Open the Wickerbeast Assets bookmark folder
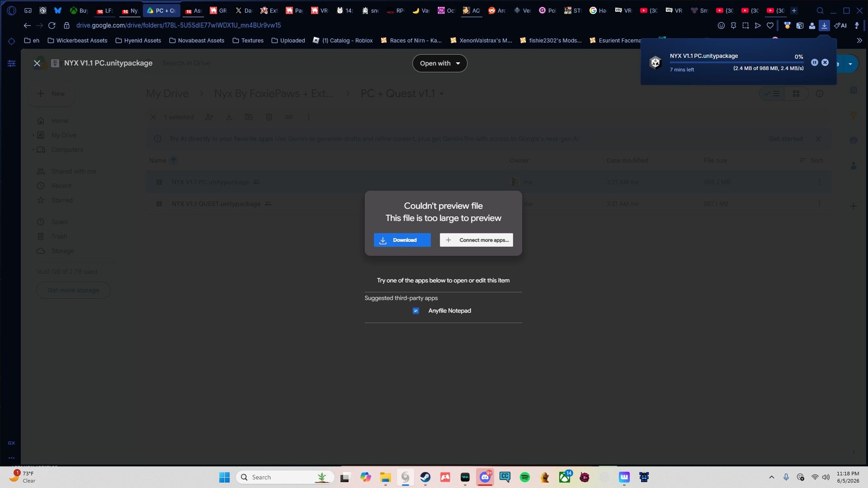 pyautogui.click(x=77, y=41)
